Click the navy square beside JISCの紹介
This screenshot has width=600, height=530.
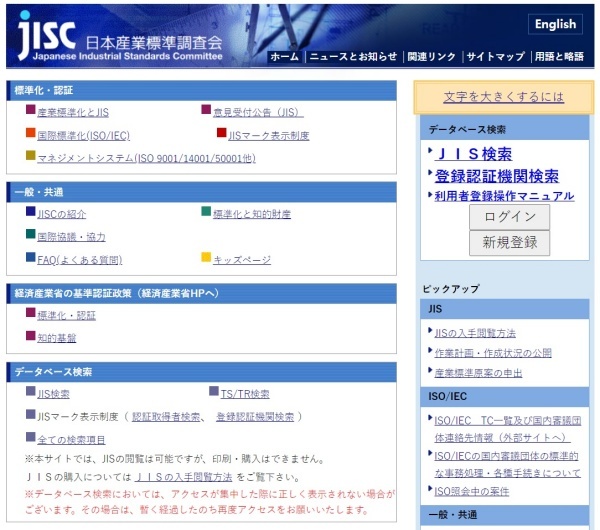(30, 212)
